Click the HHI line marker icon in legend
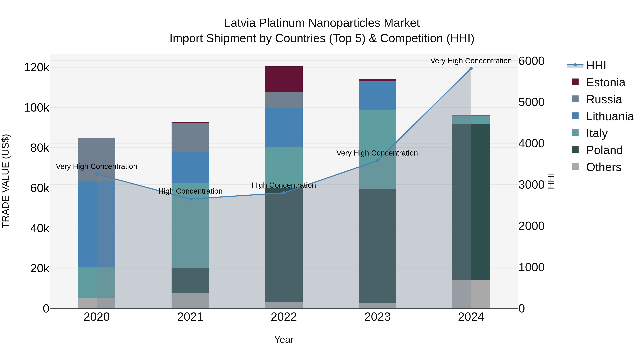The image size is (644, 362). pos(575,65)
